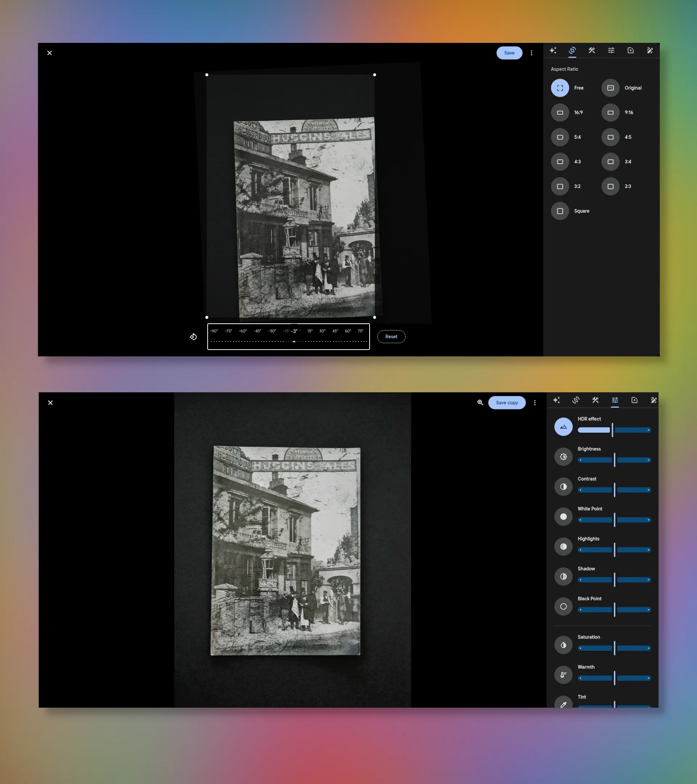Save a copy of the adjusted photo

507,403
